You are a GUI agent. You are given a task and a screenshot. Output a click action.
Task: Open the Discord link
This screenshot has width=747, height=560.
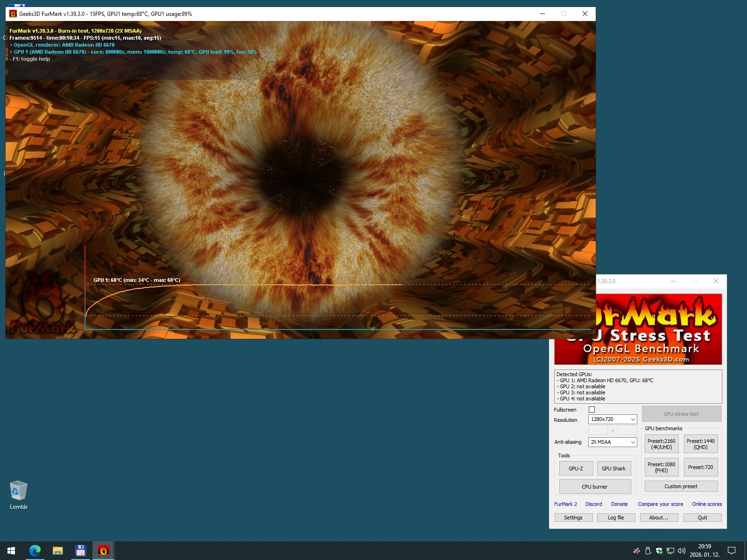point(594,504)
